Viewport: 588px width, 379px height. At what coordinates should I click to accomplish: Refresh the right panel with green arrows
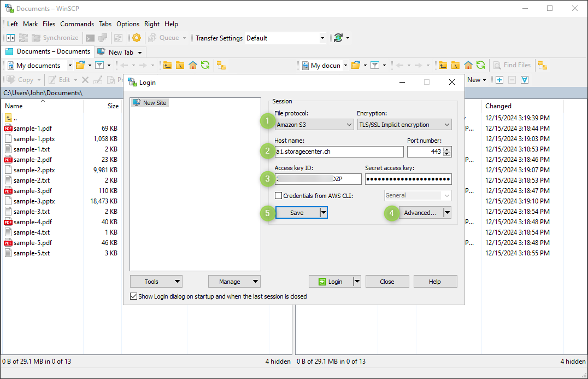point(480,65)
